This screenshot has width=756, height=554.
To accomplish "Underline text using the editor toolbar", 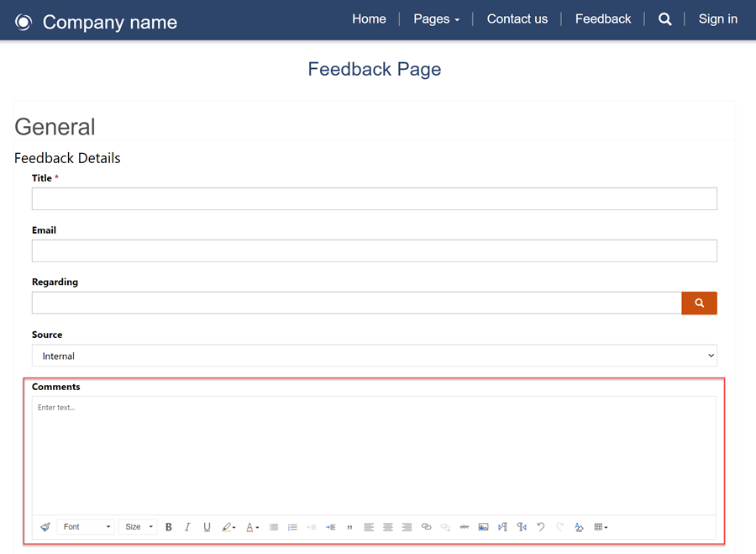I will pyautogui.click(x=207, y=527).
